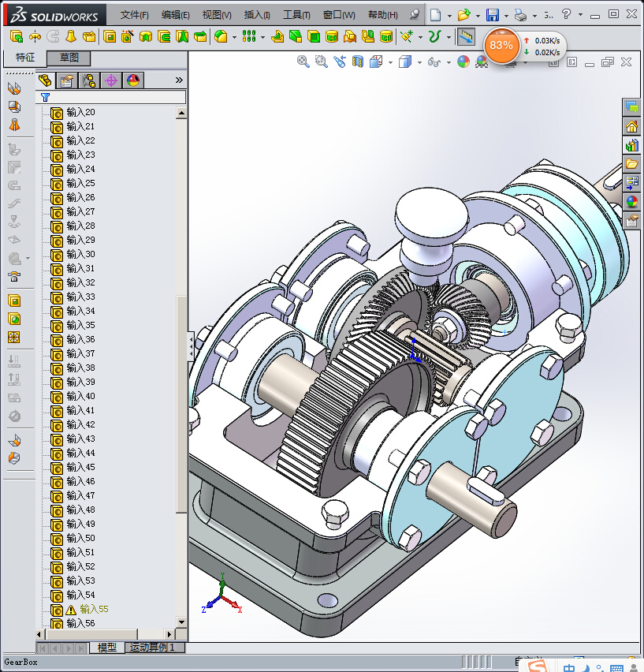Expand the FeatureManager tabs chevron
This screenshot has height=672, width=644.
coord(179,80)
